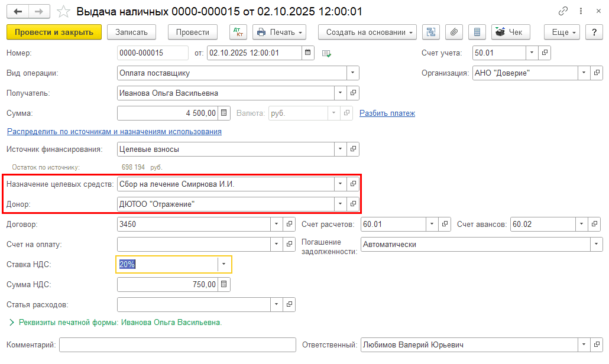This screenshot has height=364, width=609.
Task: Click the calculator icon in Сумма field
Action: click(224, 113)
